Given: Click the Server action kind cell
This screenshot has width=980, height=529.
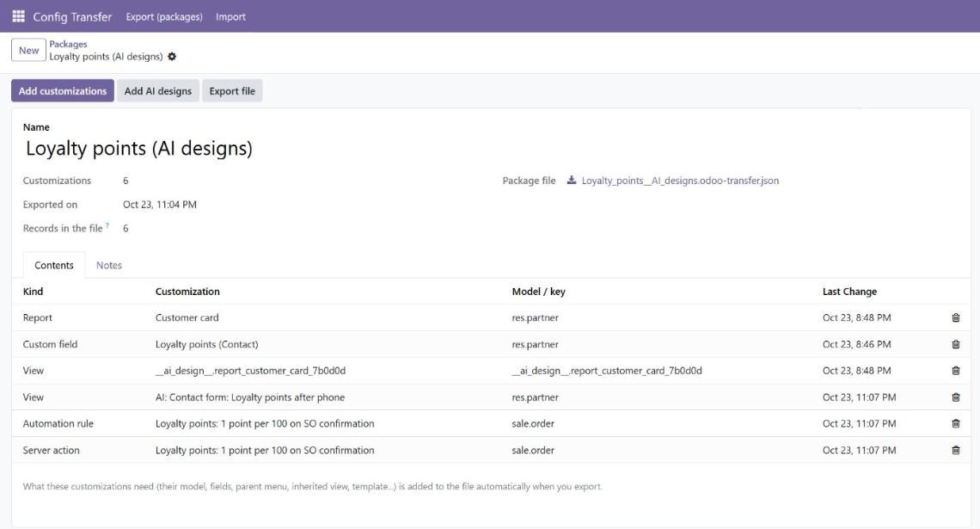Looking at the screenshot, I should pyautogui.click(x=52, y=450).
